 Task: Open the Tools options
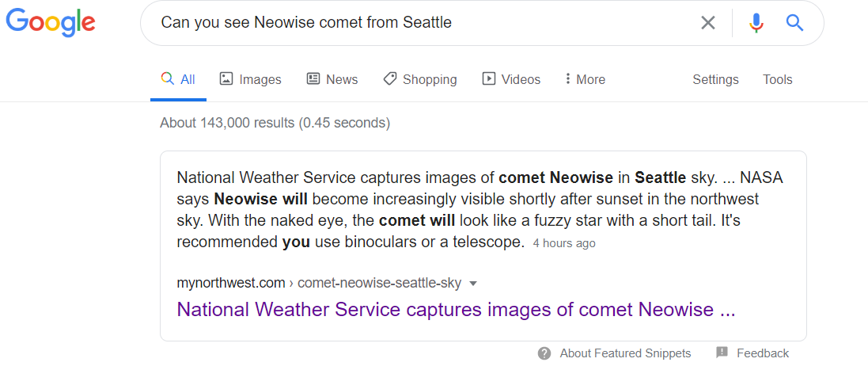click(777, 79)
